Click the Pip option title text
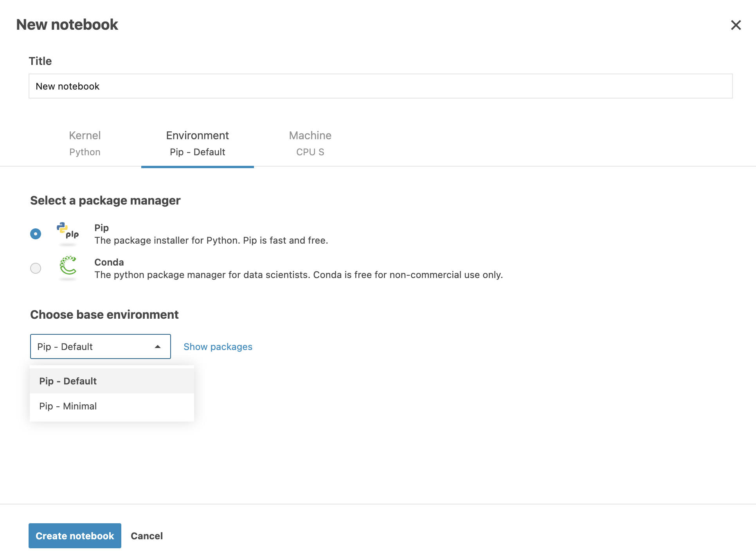 click(x=102, y=228)
